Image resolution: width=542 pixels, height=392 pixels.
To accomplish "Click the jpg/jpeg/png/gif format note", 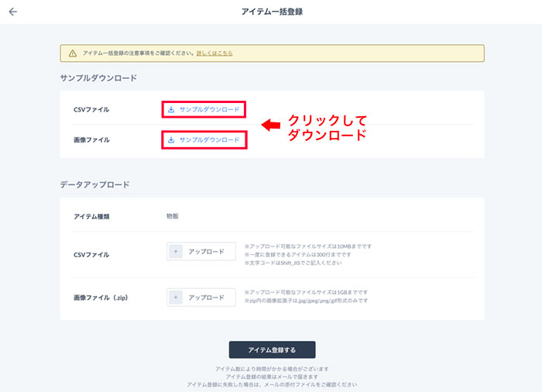I will tap(306, 301).
